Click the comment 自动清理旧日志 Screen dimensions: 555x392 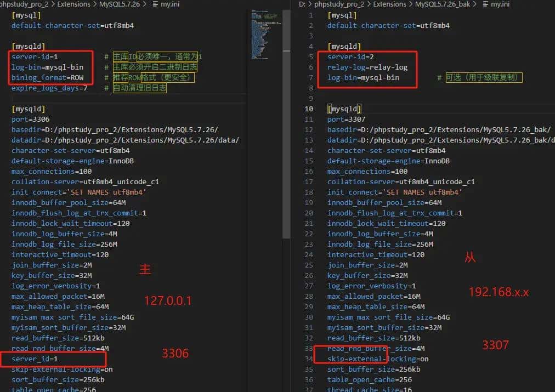point(139,88)
